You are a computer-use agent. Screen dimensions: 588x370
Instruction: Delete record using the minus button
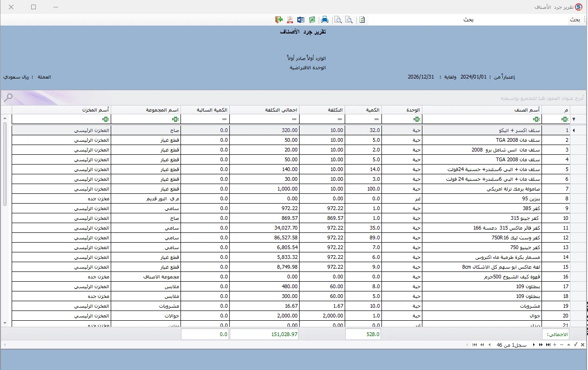point(562,344)
